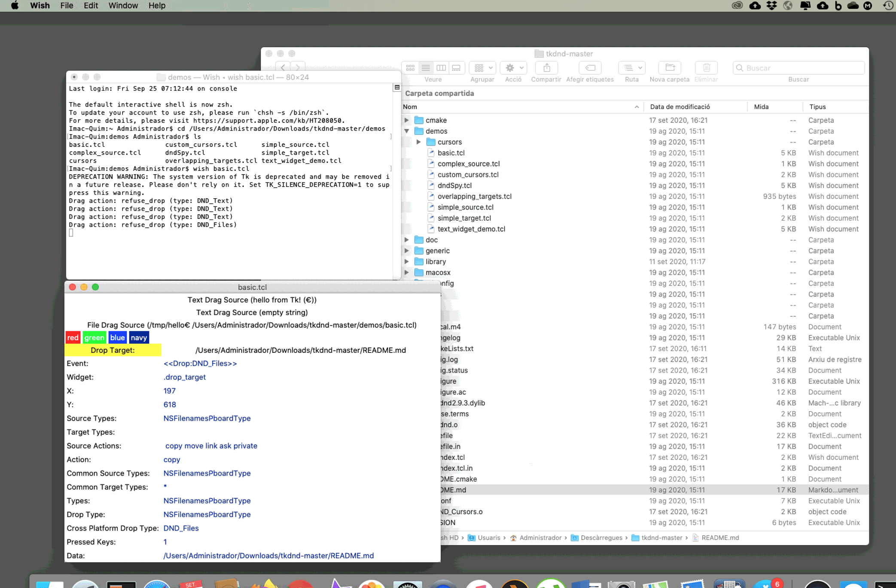
Task: Click inside the Buscar search field
Action: click(799, 68)
